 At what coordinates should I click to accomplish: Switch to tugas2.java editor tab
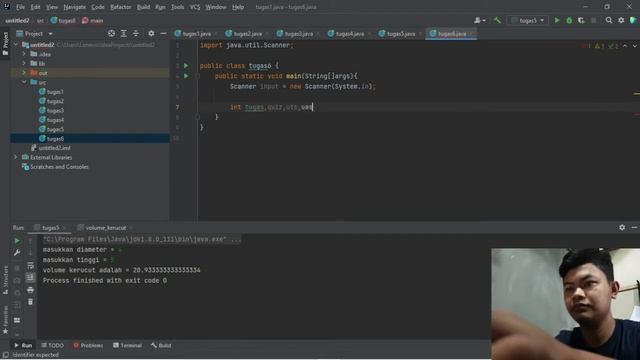[247, 33]
